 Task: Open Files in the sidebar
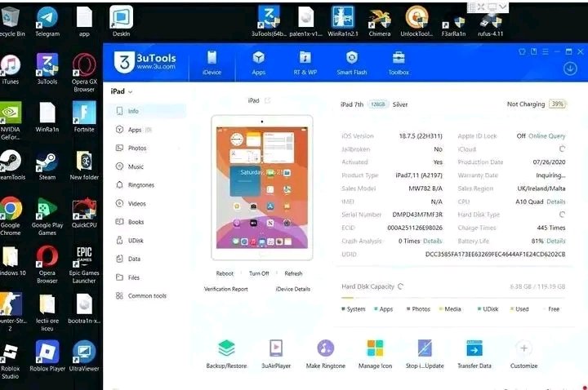point(146,277)
